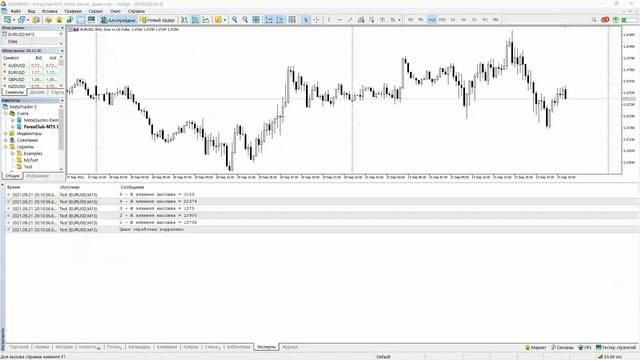Screen dimensions: 640x360
Task: Open dropdown beside the yellow toolbar icon
Action: [x=224, y=20]
